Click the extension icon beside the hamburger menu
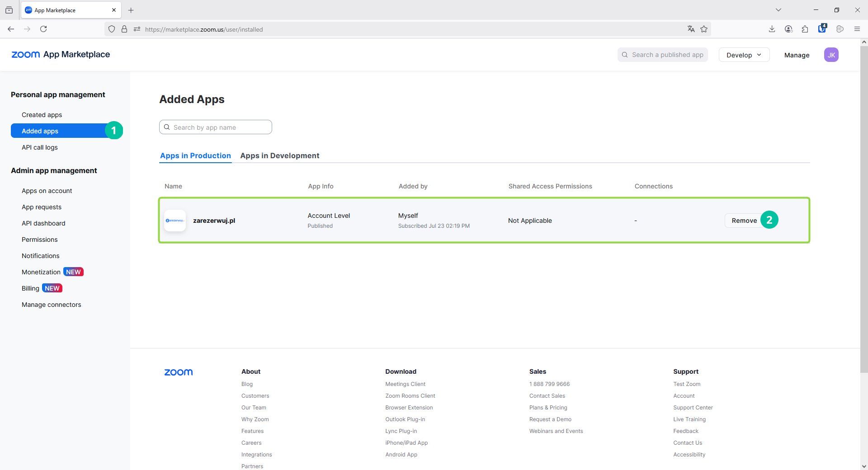 point(840,29)
